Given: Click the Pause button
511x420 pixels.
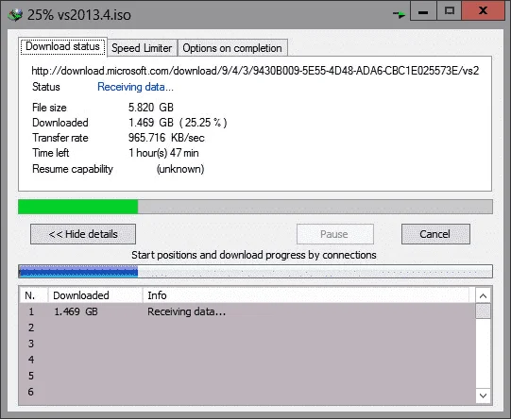Looking at the screenshot, I should (334, 234).
